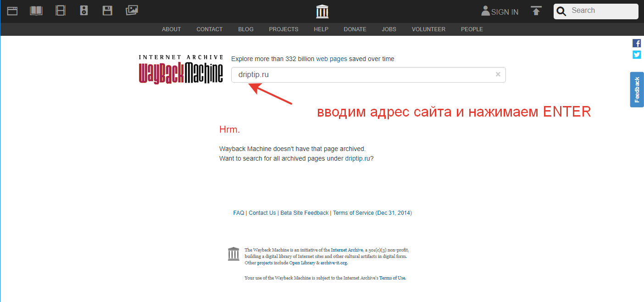Open the blue Feedback side tab

click(x=637, y=89)
